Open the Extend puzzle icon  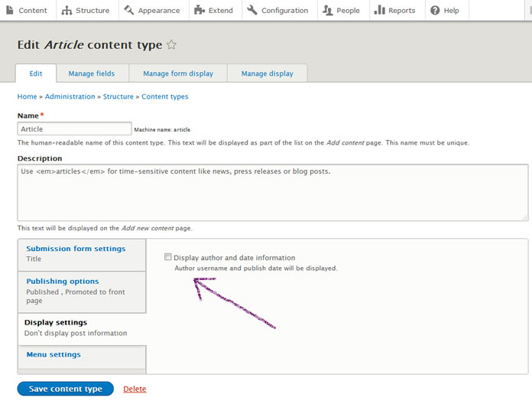pyautogui.click(x=199, y=11)
